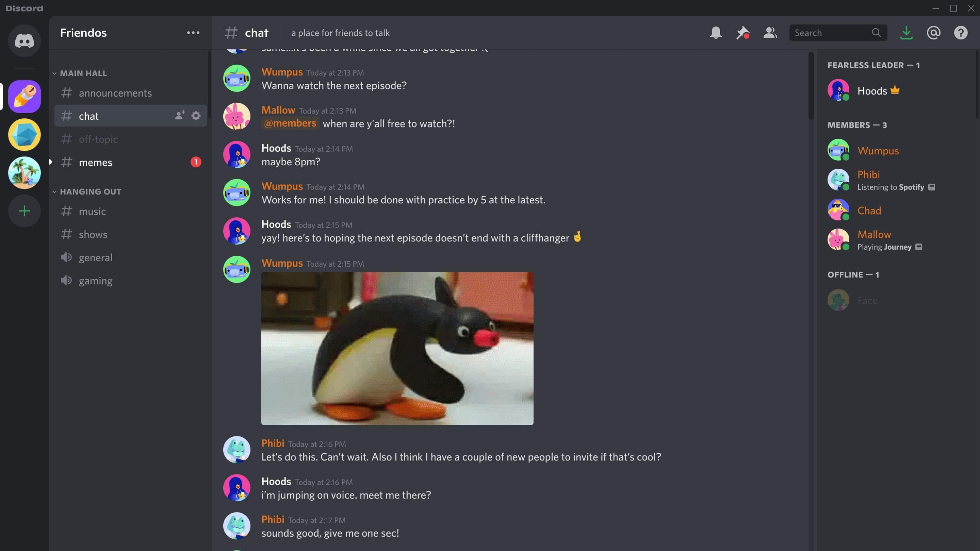Click the Pingu GIF thumbnail

point(397,349)
